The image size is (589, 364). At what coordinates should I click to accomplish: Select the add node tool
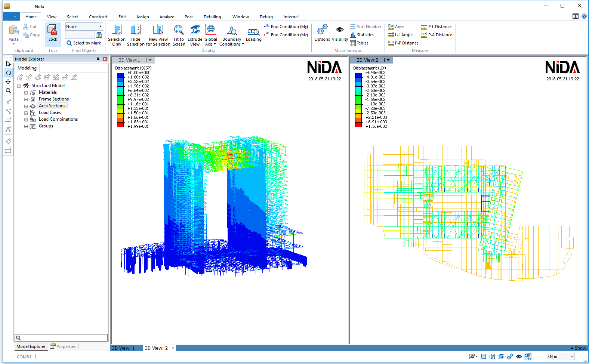tap(8, 102)
